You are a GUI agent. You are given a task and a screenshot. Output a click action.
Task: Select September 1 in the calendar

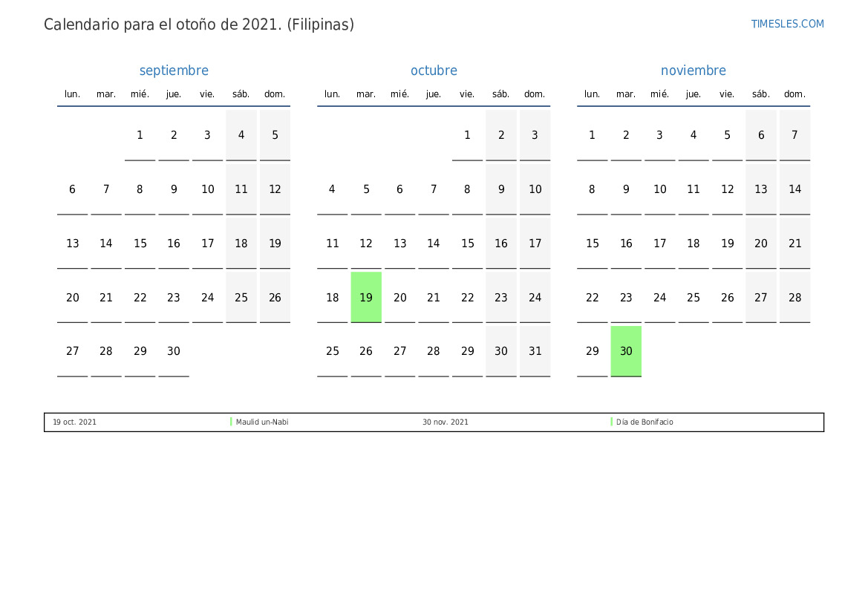tap(140, 135)
